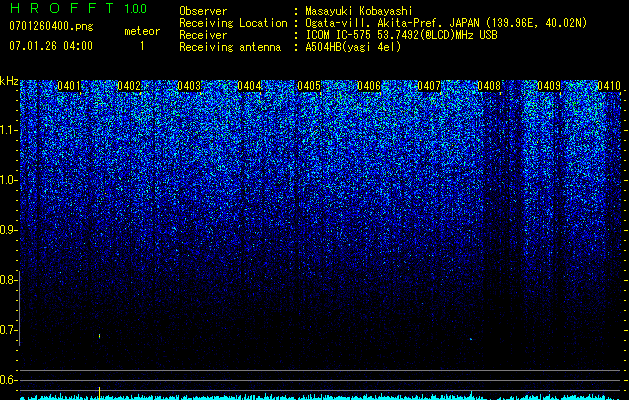
Task: Click the HROFFT 1.0.0 title text
Action: (78, 8)
